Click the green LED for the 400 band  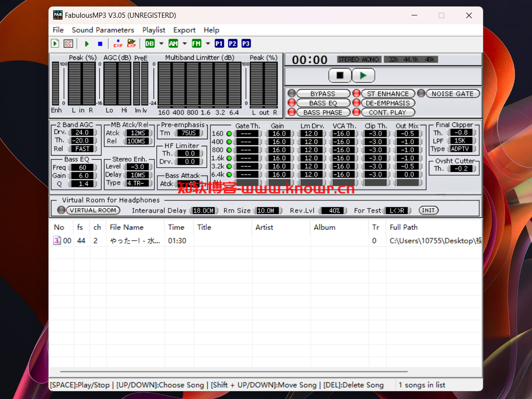click(x=229, y=142)
